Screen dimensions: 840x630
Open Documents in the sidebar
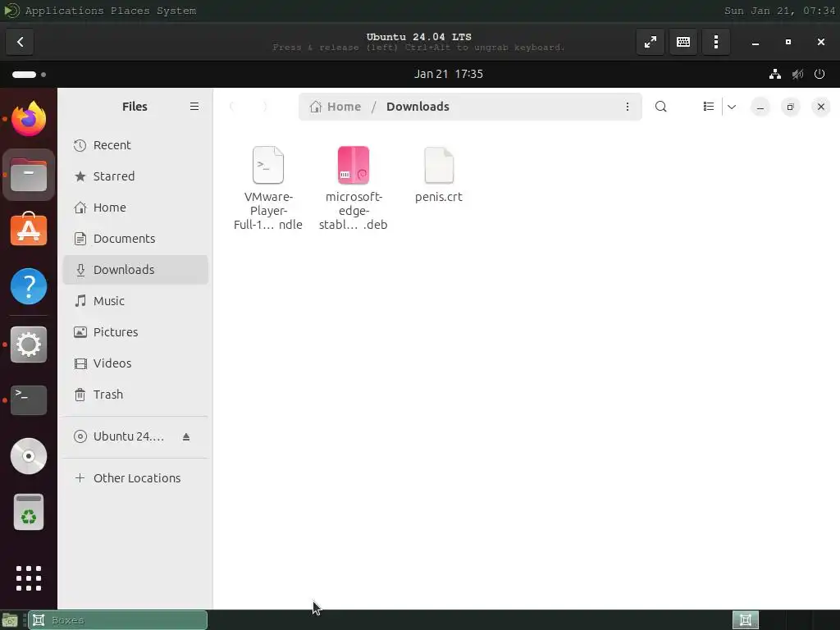tap(135, 239)
